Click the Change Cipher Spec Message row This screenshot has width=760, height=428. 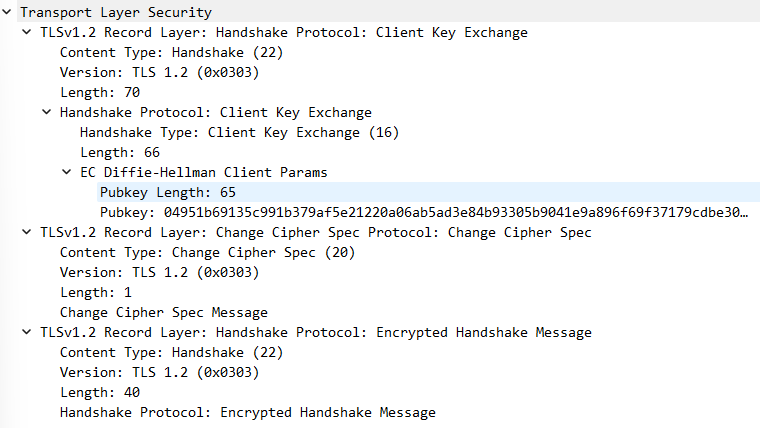click(163, 313)
